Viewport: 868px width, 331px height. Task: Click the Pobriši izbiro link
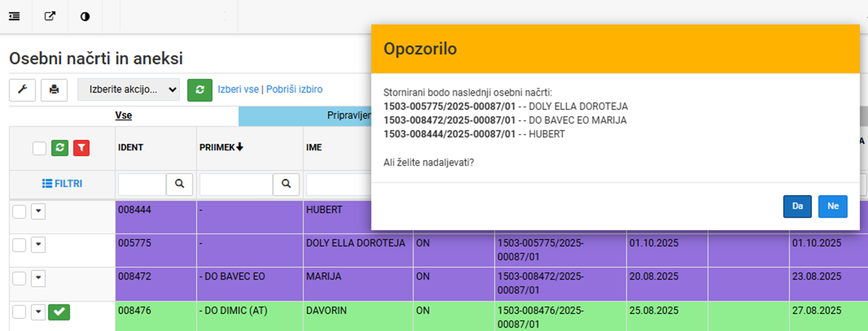pyautogui.click(x=294, y=89)
